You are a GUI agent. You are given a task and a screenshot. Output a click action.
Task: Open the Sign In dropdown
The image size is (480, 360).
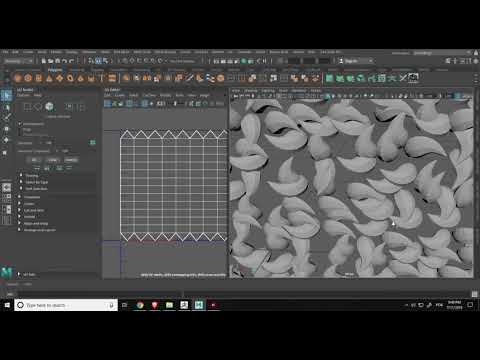356,61
